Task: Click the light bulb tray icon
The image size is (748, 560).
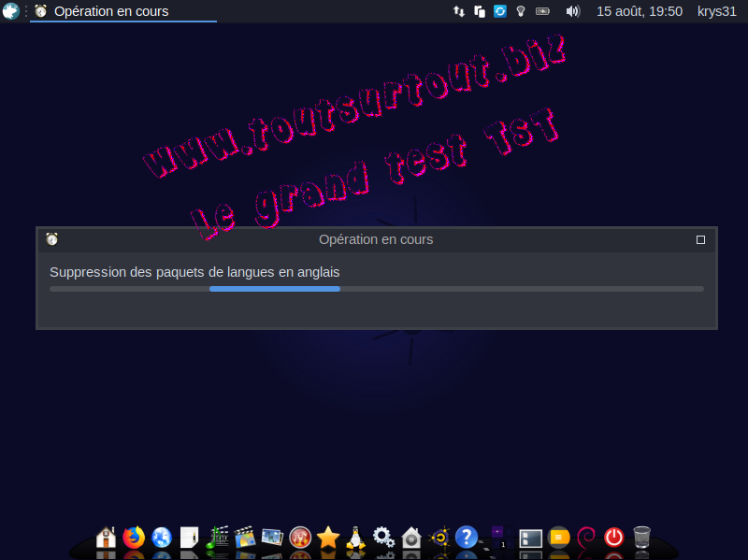Action: tap(521, 11)
